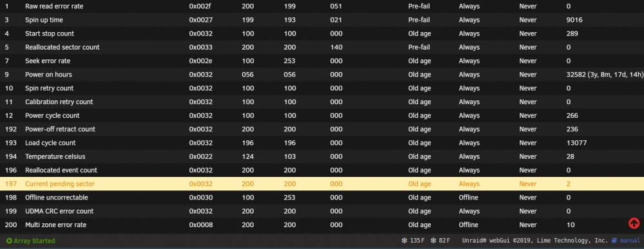Select the Spin retry count attribute name
The height and width of the screenshot is (249, 644).
coord(50,88)
